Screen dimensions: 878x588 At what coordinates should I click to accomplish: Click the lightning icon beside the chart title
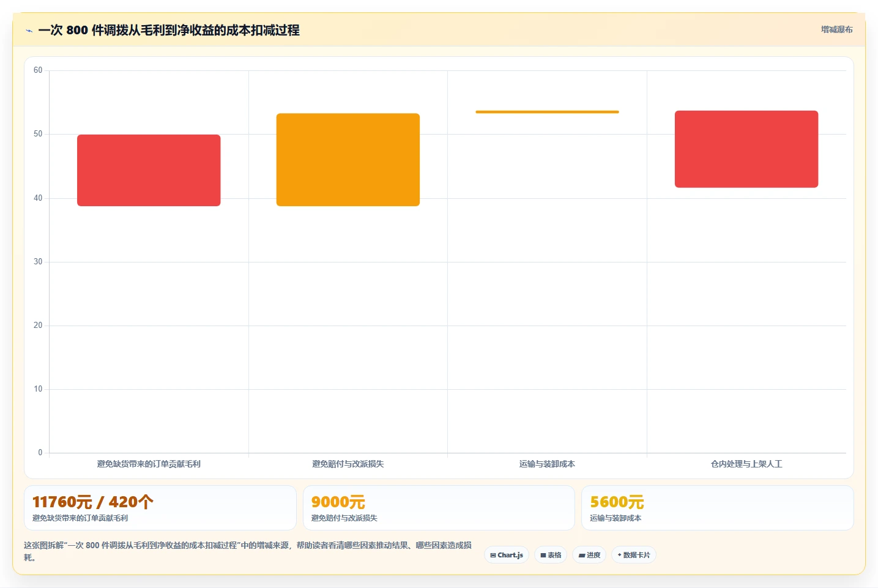(x=29, y=31)
